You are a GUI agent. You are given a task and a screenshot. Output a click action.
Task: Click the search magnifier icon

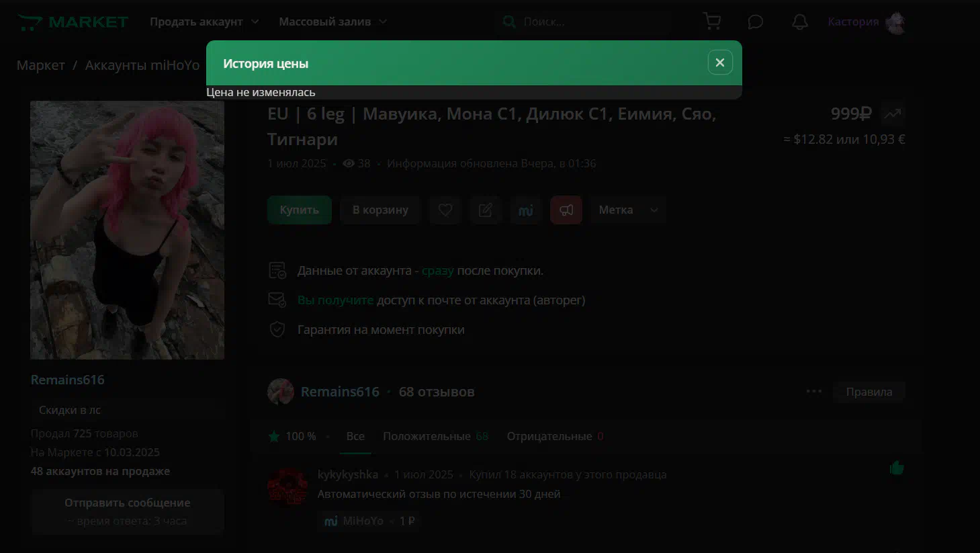click(x=508, y=22)
